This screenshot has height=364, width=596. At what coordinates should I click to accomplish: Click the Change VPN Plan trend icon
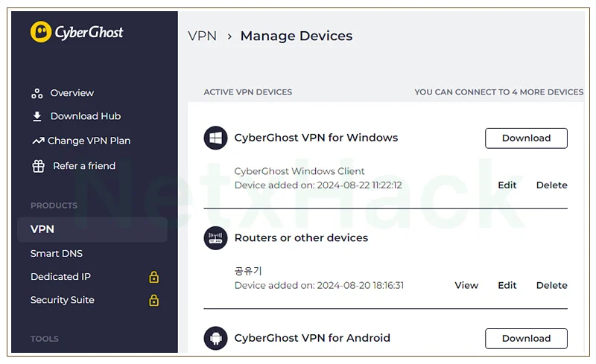[x=38, y=141]
